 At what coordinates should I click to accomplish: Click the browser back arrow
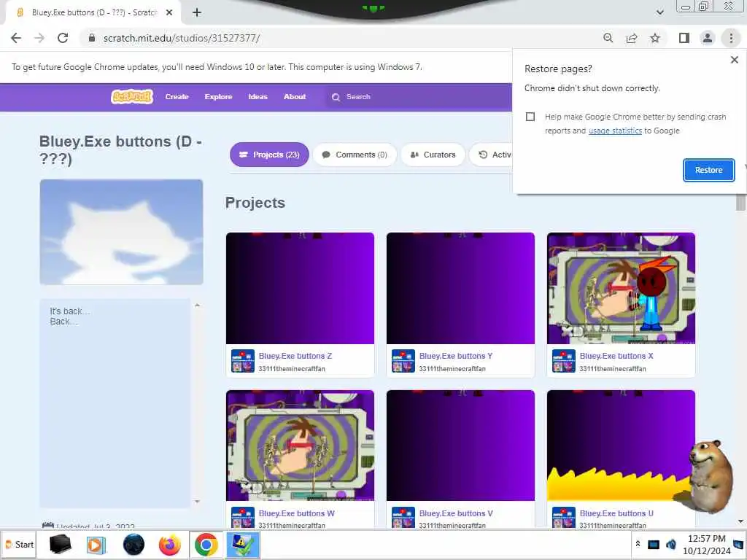(x=16, y=38)
